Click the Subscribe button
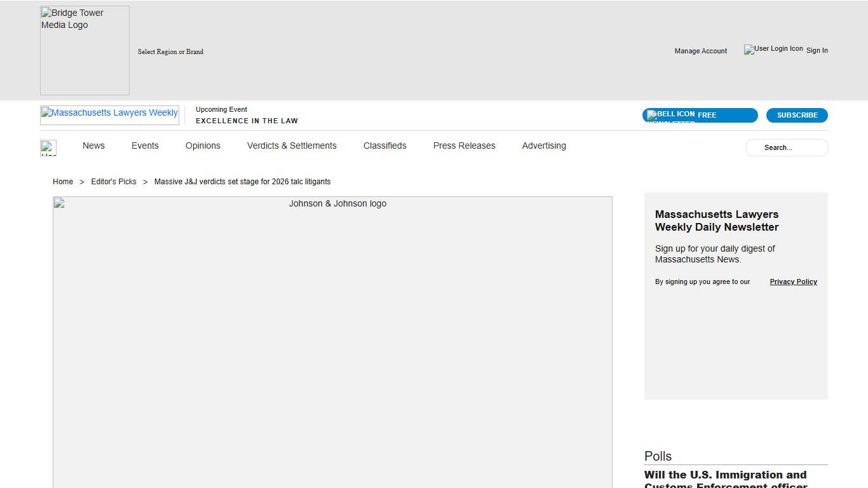The width and height of the screenshot is (868, 488). (797, 115)
